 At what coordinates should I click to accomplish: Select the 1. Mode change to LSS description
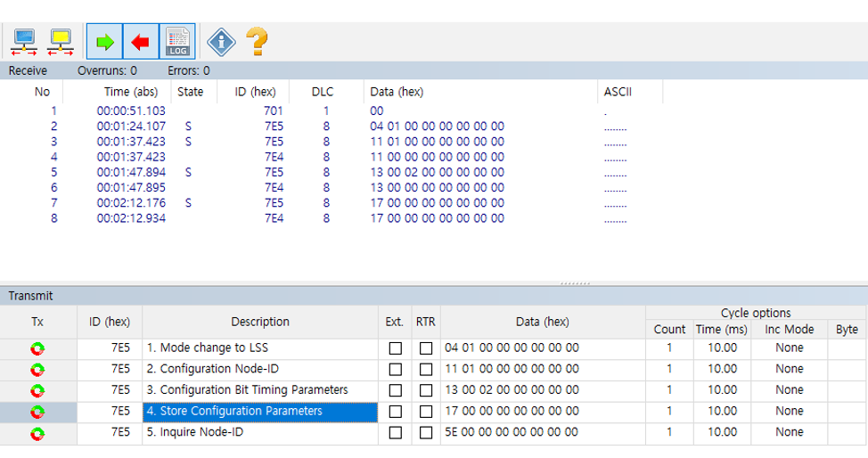tap(260, 348)
